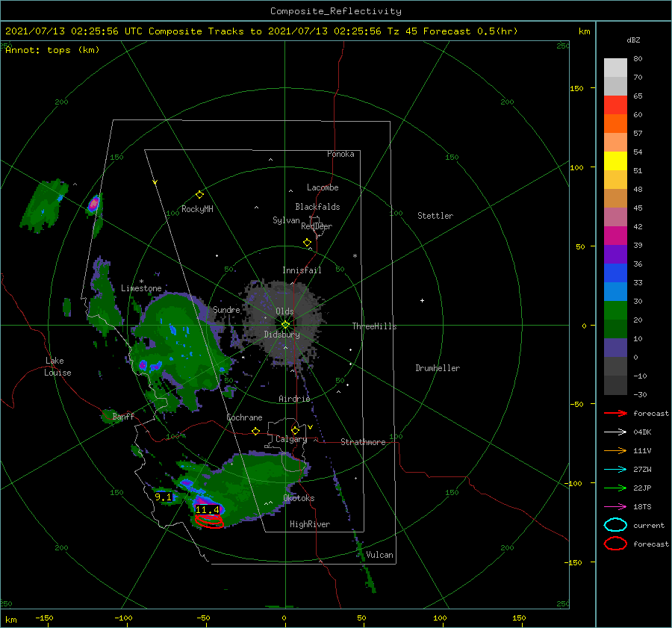Screen dimensions: 672x628
Task: Click the 11.4 storm top label
Action: click(x=208, y=510)
